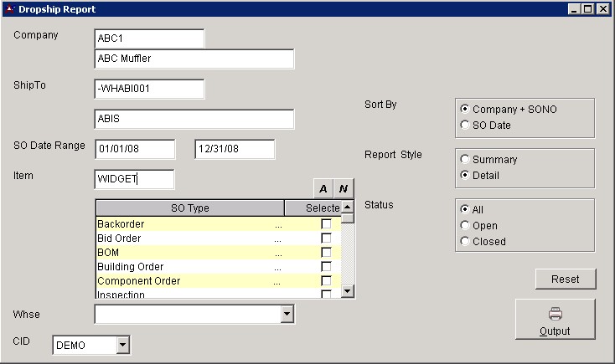Select the Closed status option
615x364 pixels.
click(x=465, y=241)
